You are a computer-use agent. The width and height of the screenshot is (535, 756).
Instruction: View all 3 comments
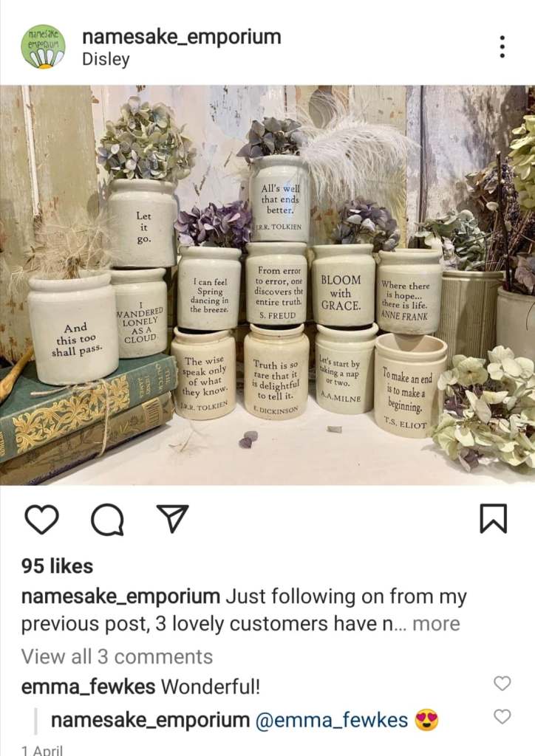tap(117, 656)
